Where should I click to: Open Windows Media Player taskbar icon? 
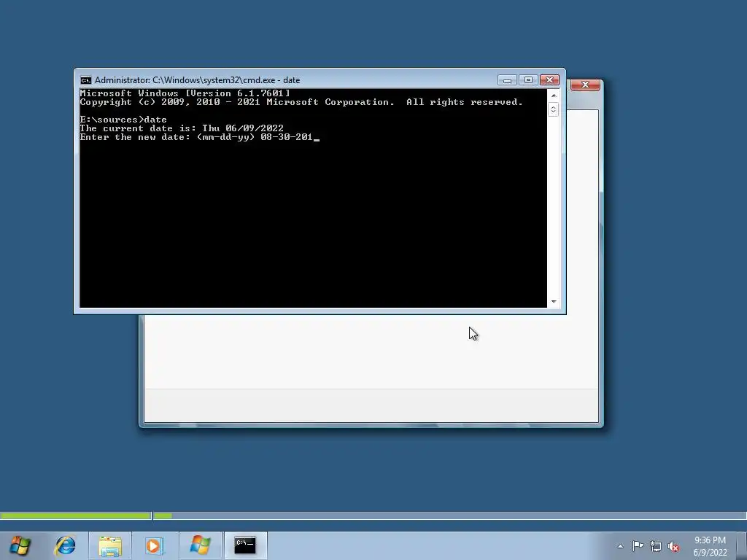[x=154, y=545]
